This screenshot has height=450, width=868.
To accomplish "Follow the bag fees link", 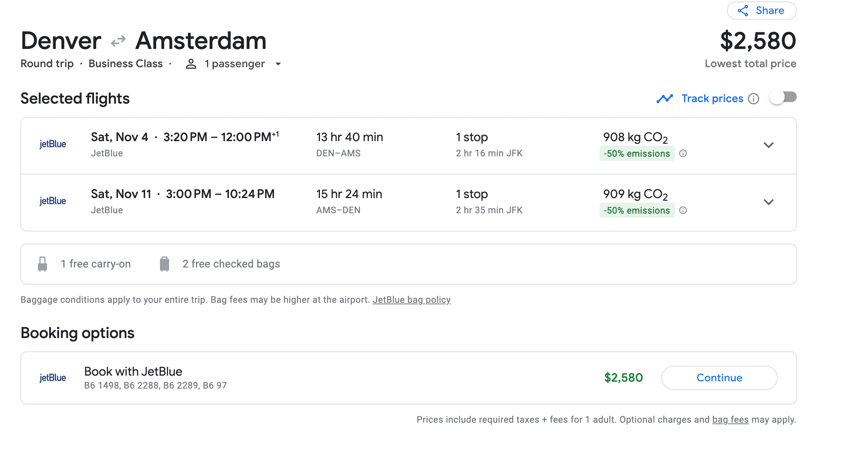I will [730, 420].
